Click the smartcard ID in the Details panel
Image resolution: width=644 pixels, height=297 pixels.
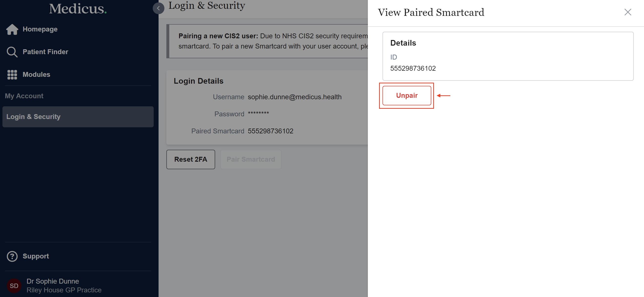tap(413, 69)
